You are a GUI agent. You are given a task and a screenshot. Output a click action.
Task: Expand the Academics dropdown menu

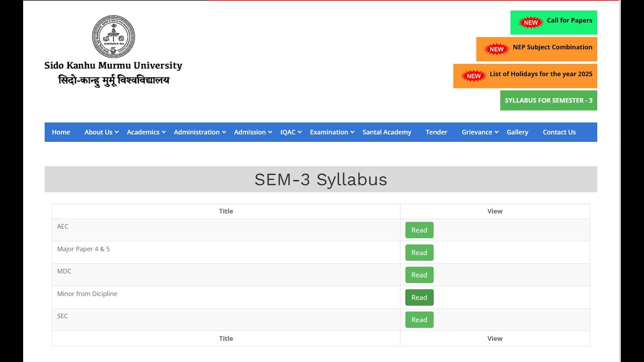point(146,132)
